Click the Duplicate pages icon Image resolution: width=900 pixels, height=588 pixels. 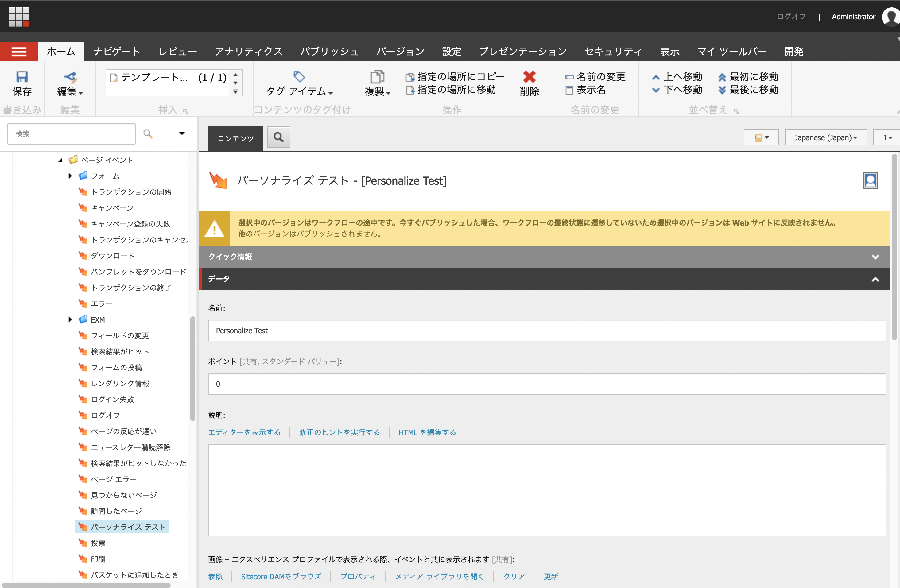(377, 77)
